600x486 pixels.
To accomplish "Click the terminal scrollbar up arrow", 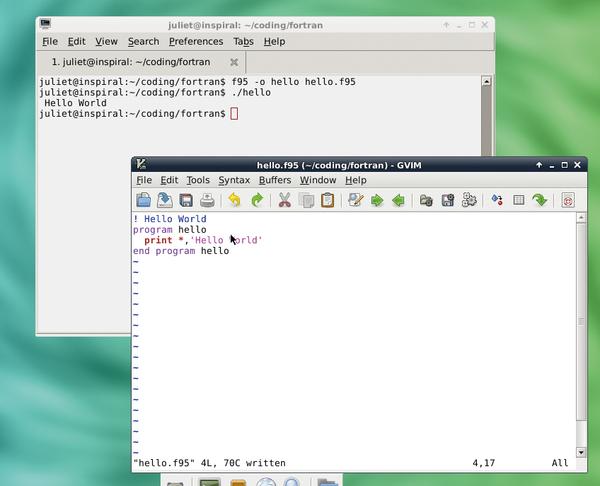I will (x=486, y=81).
